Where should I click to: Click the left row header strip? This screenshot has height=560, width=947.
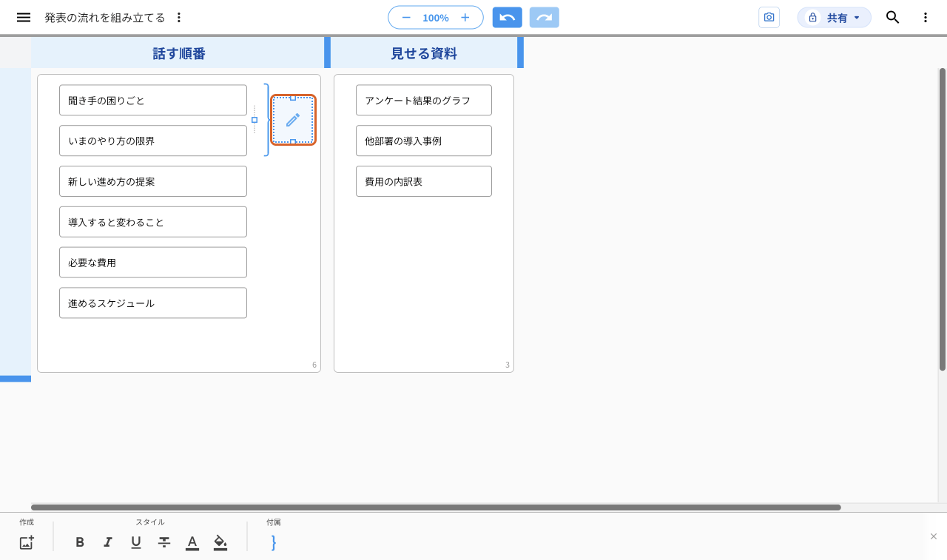pyautogui.click(x=16, y=222)
